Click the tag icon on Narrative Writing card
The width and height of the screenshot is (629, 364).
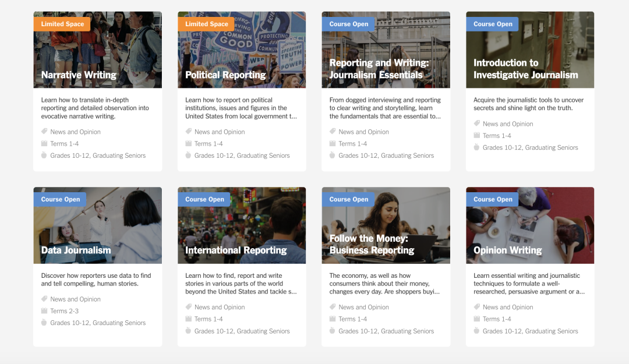[44, 132]
